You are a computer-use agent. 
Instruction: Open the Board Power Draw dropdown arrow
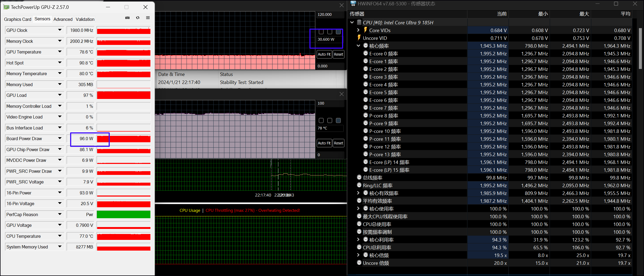click(60, 139)
